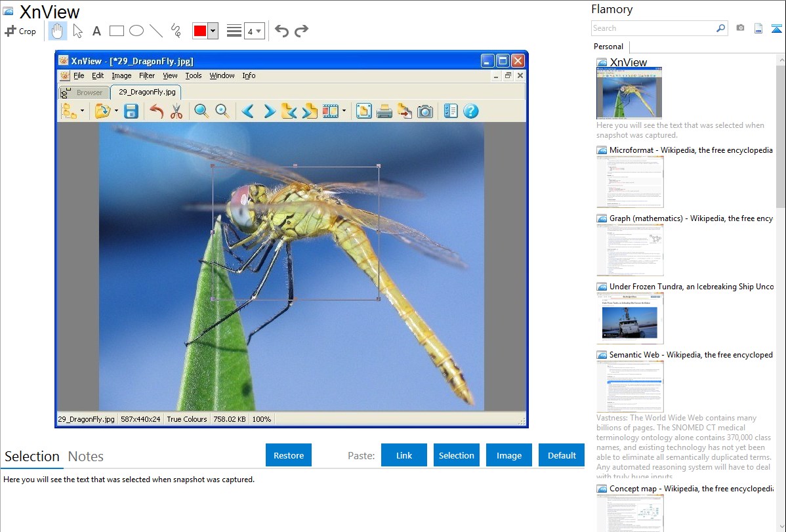Open the XnView snapshot thumbnail
The height and width of the screenshot is (532, 786).
click(x=629, y=92)
